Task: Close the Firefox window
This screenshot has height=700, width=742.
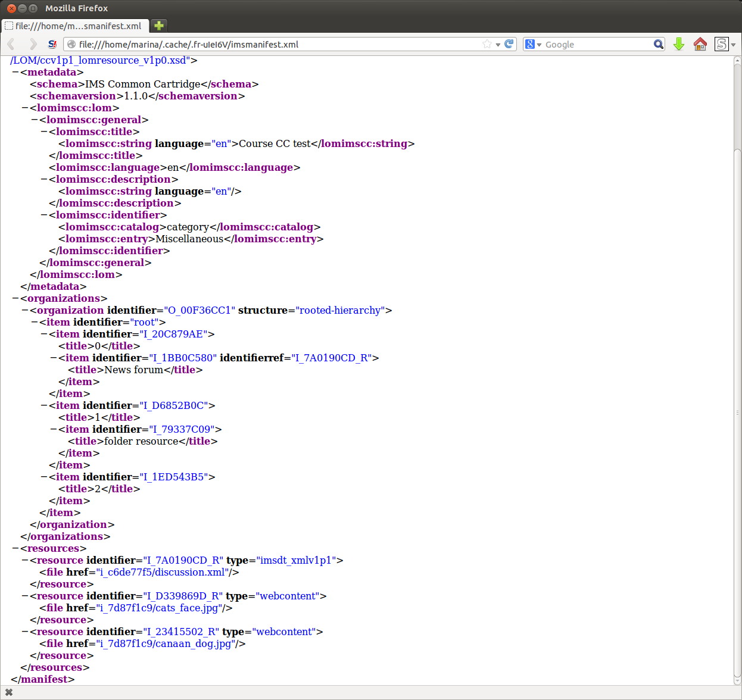Action: pyautogui.click(x=11, y=8)
